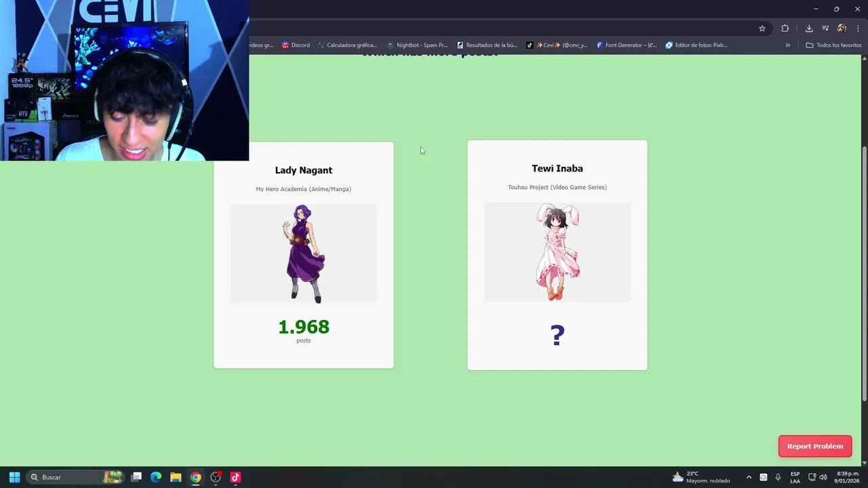Open the browser extensions puzzle icon
The height and width of the screenshot is (488, 868).
pyautogui.click(x=785, y=28)
